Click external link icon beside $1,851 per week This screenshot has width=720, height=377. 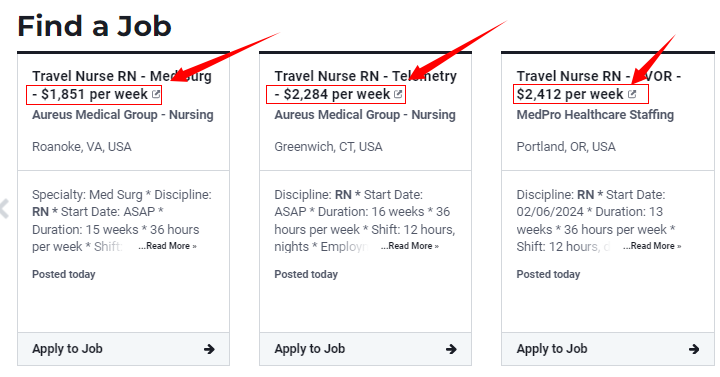pyautogui.click(x=156, y=94)
